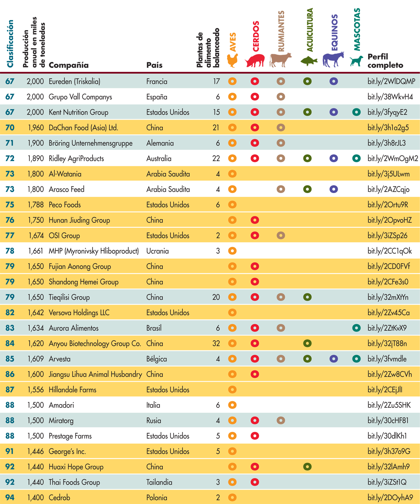The width and height of the screenshot is (420, 504).
Task: Open profile link bit.ly/2WmOgM2
Action: (x=393, y=158)
